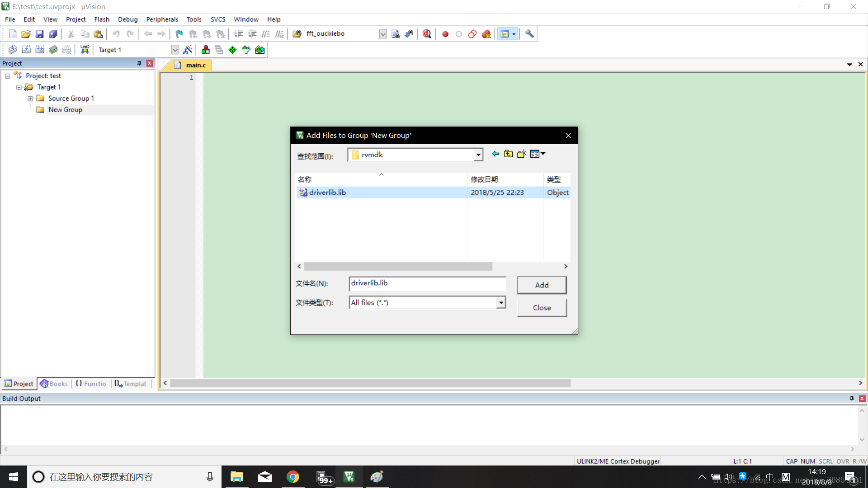Click the Open file toolbar icon
868x489 pixels.
pyautogui.click(x=26, y=34)
